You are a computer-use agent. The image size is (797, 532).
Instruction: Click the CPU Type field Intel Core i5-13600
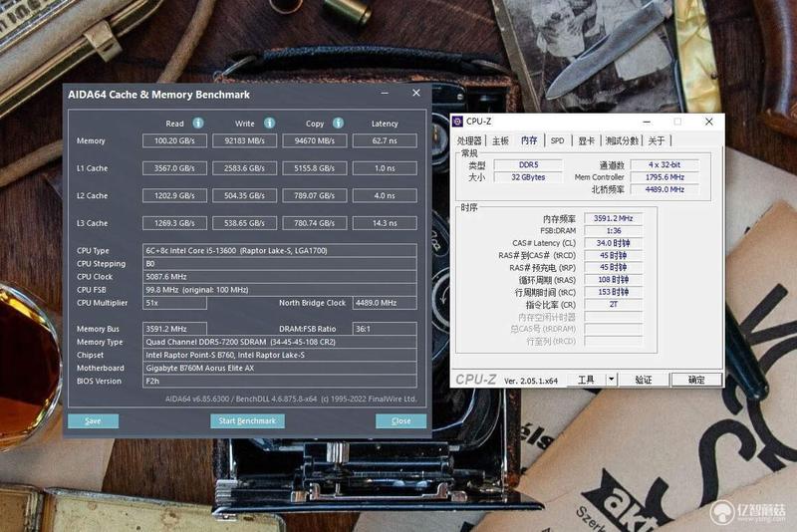[x=280, y=250]
